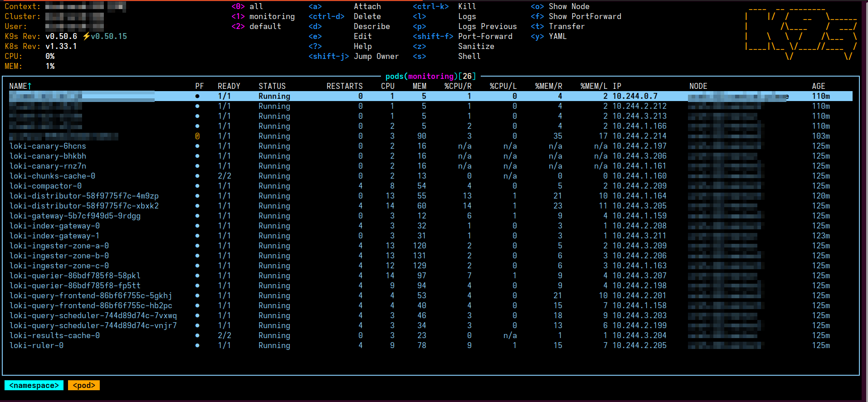Image resolution: width=868 pixels, height=402 pixels.
Task: Select the loki-querier-86bdf785f8-58pkl pod row
Action: click(x=75, y=276)
